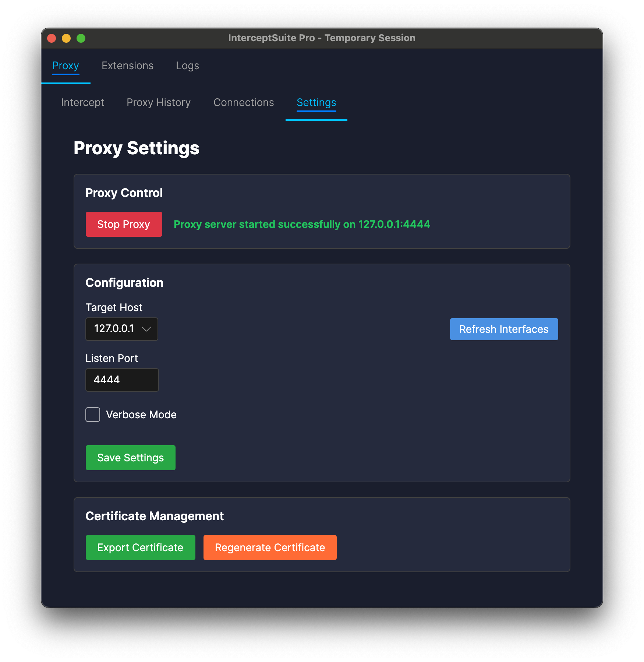The image size is (644, 662).
Task: Expand the Target Host chevron
Action: click(147, 329)
